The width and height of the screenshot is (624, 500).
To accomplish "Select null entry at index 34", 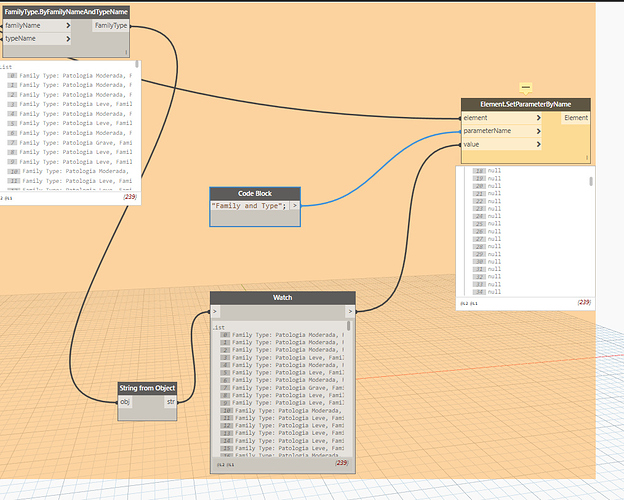I will pos(487,292).
